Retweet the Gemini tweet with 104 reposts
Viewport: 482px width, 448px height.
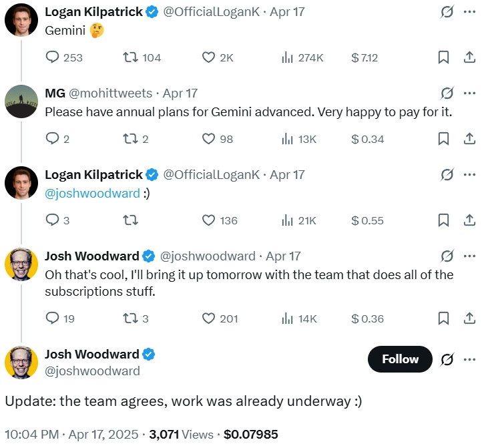click(131, 57)
